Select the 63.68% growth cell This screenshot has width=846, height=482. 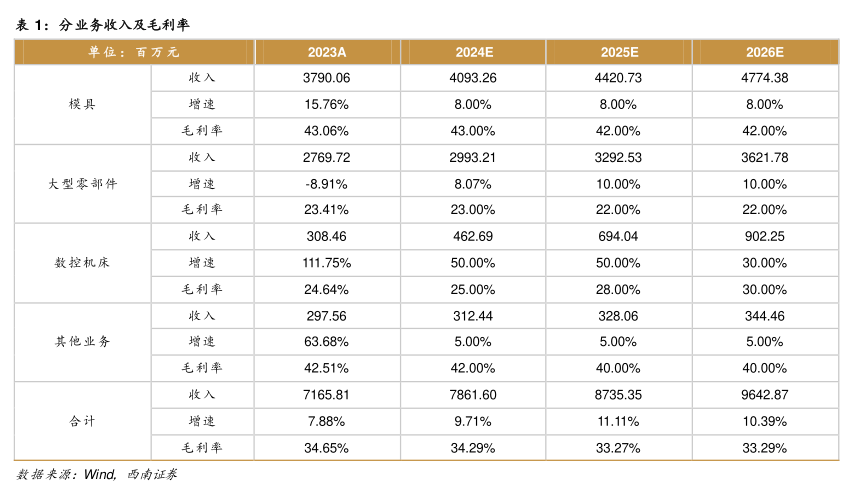(326, 341)
